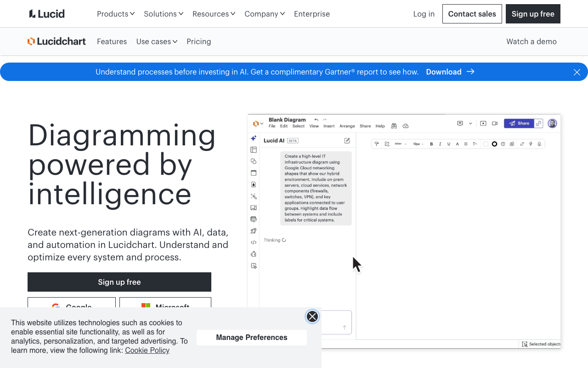The height and width of the screenshot is (368, 588).
Task: Close the blue Gartner report banner
Action: point(577,72)
